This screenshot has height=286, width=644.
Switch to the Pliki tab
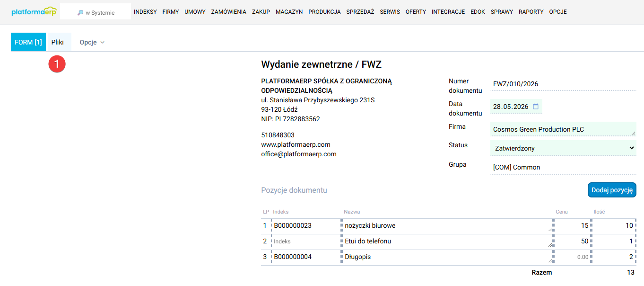pos(58,42)
